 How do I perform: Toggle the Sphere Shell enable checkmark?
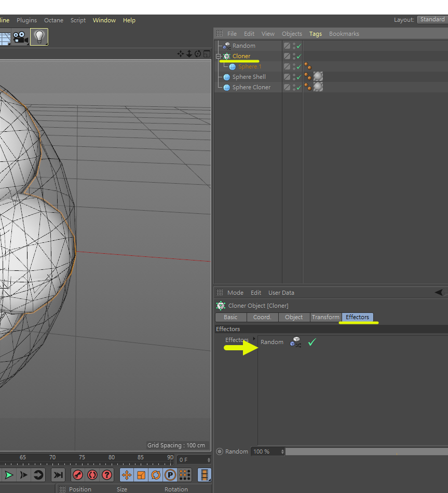299,77
